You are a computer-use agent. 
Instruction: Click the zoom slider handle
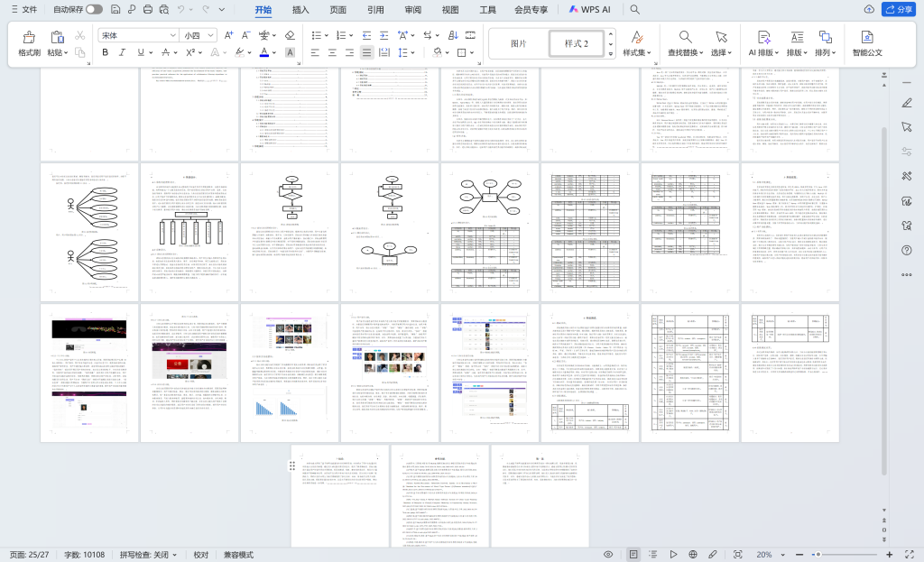click(818, 555)
